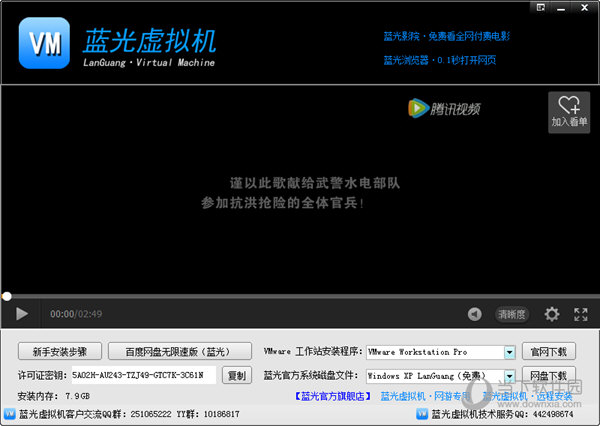
Task: Mute the video using the speaker icon
Action: (474, 314)
